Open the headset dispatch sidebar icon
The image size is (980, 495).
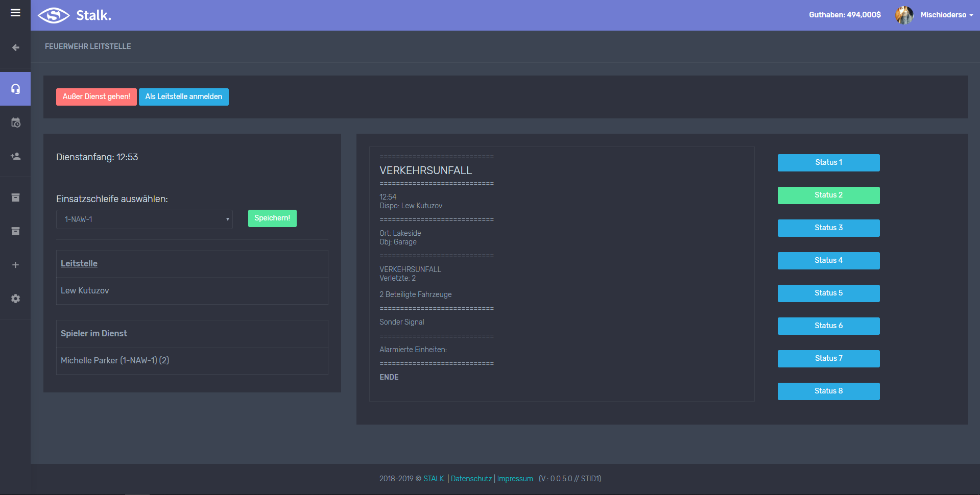pos(15,89)
